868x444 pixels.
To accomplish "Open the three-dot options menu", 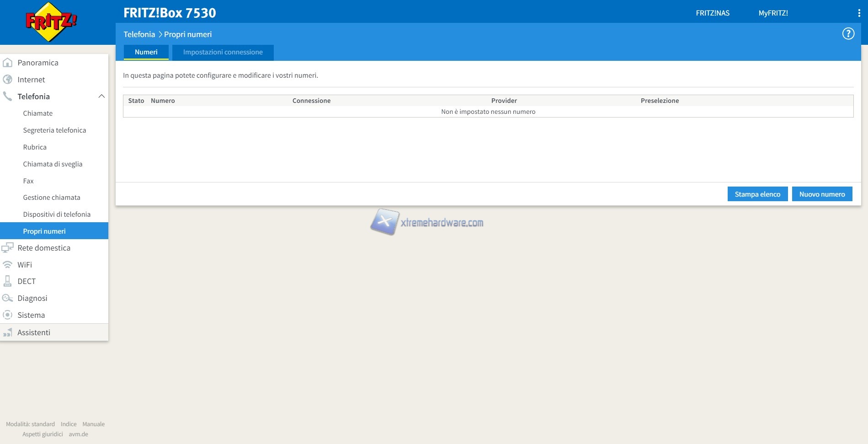I will 859,13.
